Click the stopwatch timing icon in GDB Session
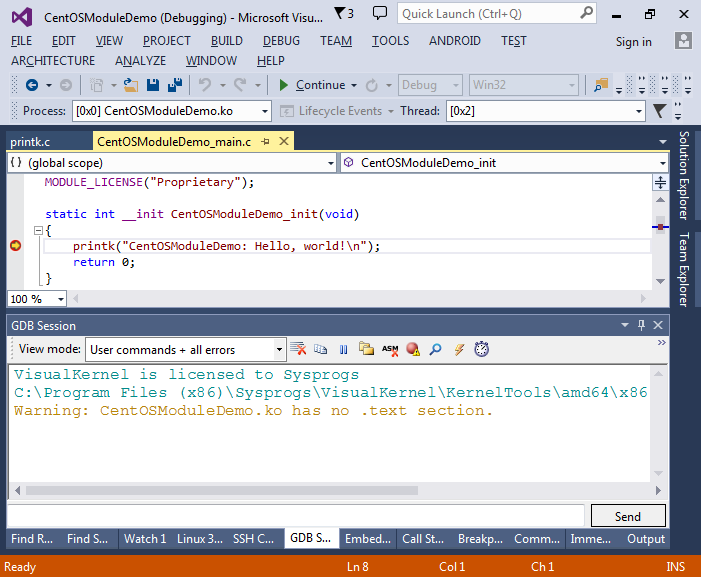The width and height of the screenshot is (701, 577). [481, 349]
